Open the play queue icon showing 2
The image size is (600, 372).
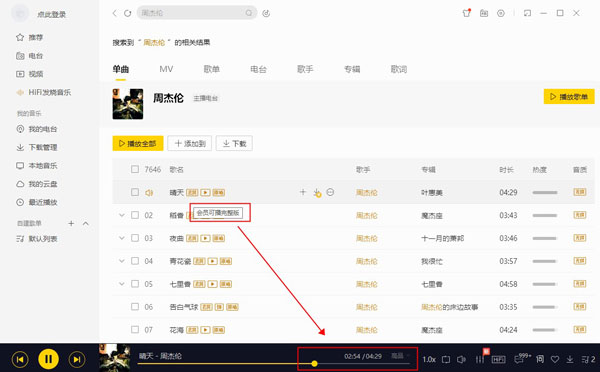(x=588, y=359)
